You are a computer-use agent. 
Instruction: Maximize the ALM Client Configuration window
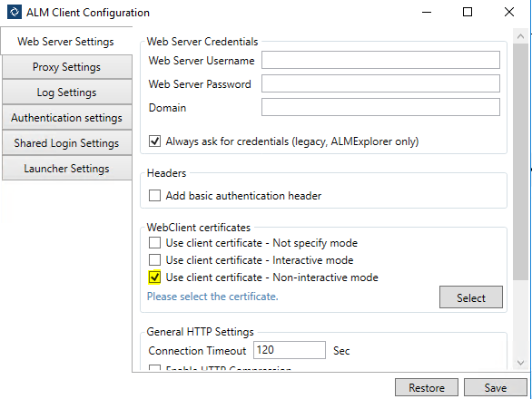(x=468, y=12)
